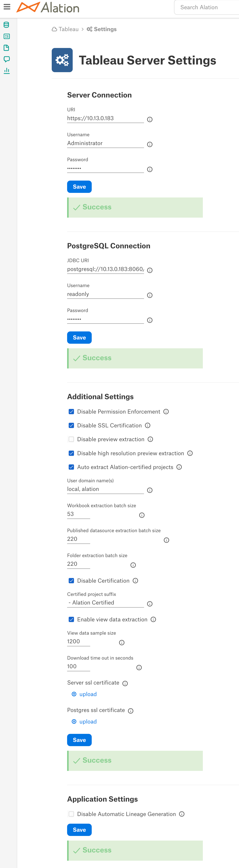Go to Tableau breadcrumb
Screen dimensions: 239x868
tap(65, 29)
